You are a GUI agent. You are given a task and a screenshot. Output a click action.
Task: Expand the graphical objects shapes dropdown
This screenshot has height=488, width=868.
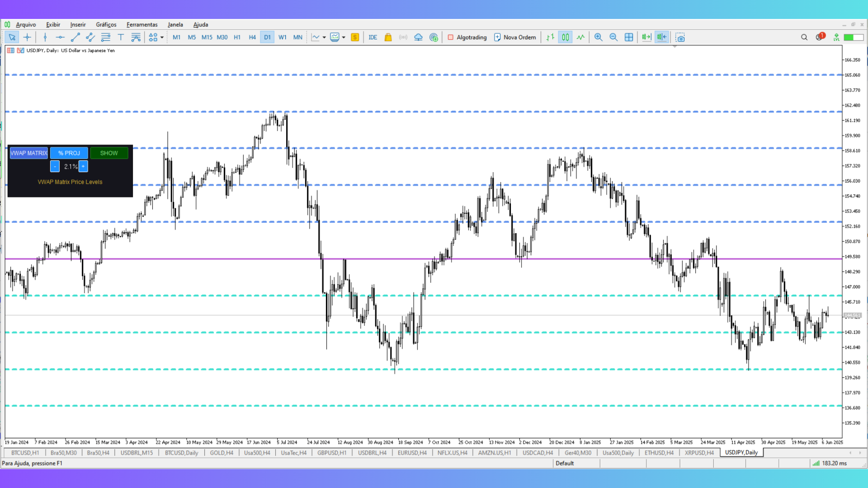point(162,38)
